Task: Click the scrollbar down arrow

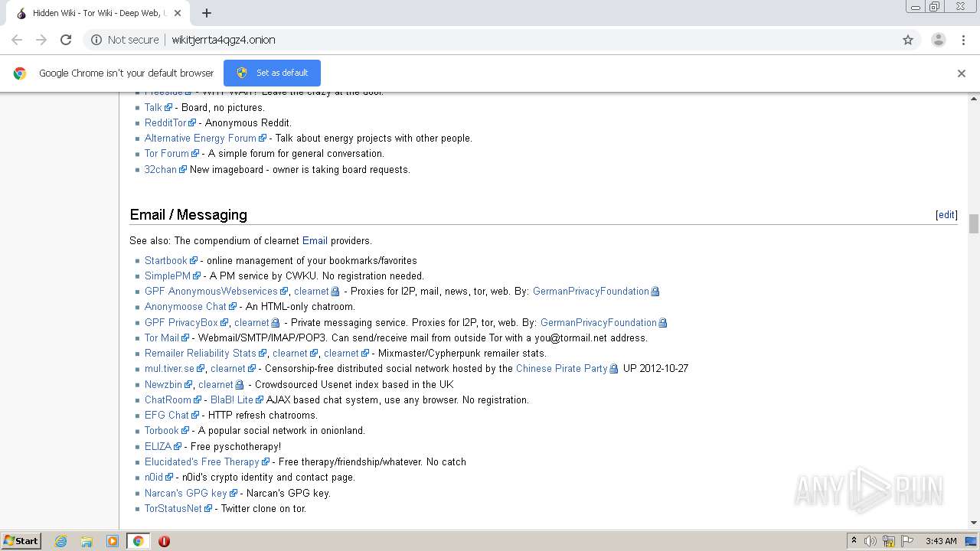Action: click(974, 523)
